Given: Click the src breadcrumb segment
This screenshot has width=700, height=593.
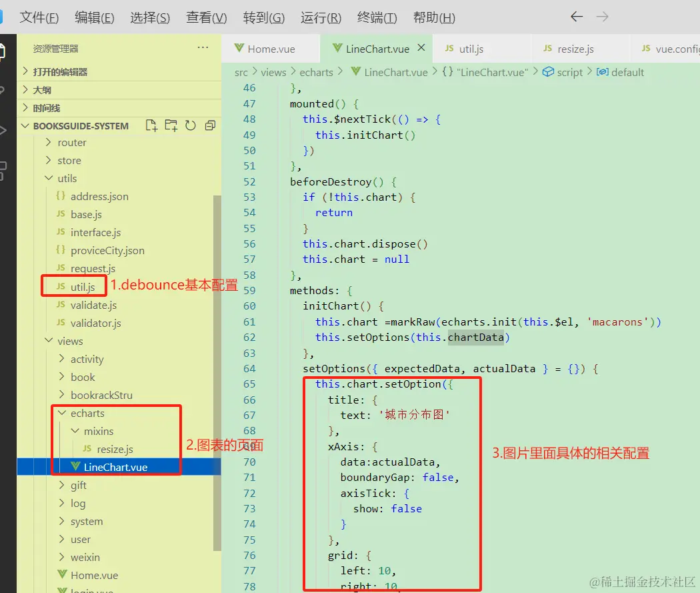Looking at the screenshot, I should pyautogui.click(x=241, y=72).
